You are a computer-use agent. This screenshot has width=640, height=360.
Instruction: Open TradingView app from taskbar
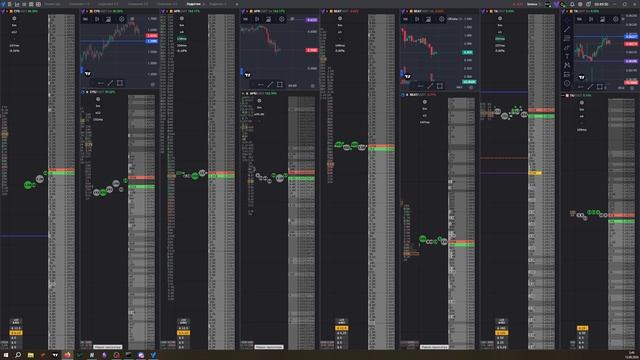[x=55, y=355]
